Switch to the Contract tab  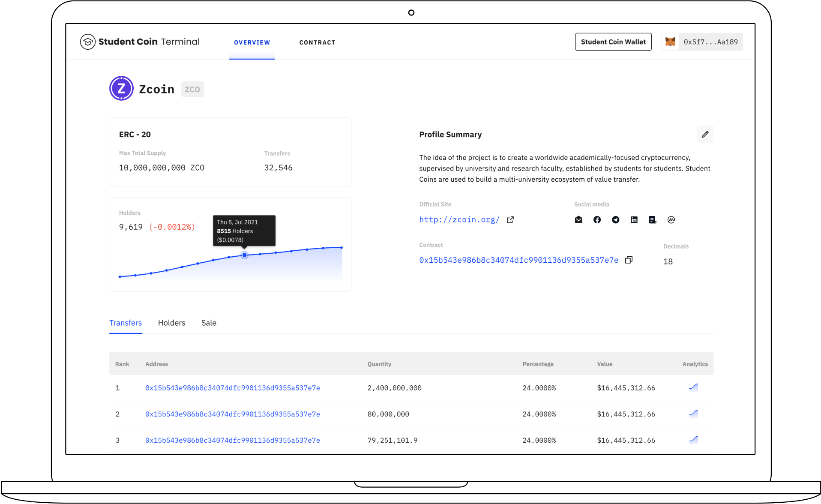tap(317, 42)
